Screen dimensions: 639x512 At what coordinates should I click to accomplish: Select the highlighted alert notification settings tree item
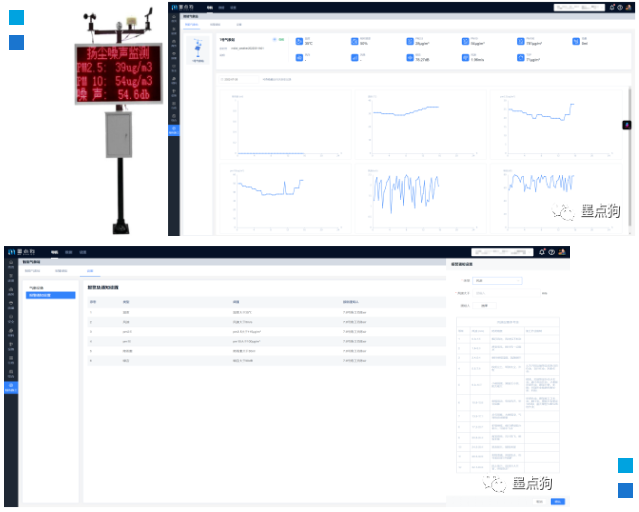pyautogui.click(x=50, y=295)
